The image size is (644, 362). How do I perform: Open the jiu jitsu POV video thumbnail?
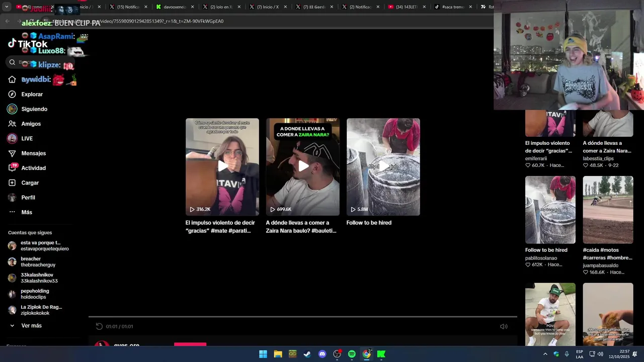tap(550, 314)
